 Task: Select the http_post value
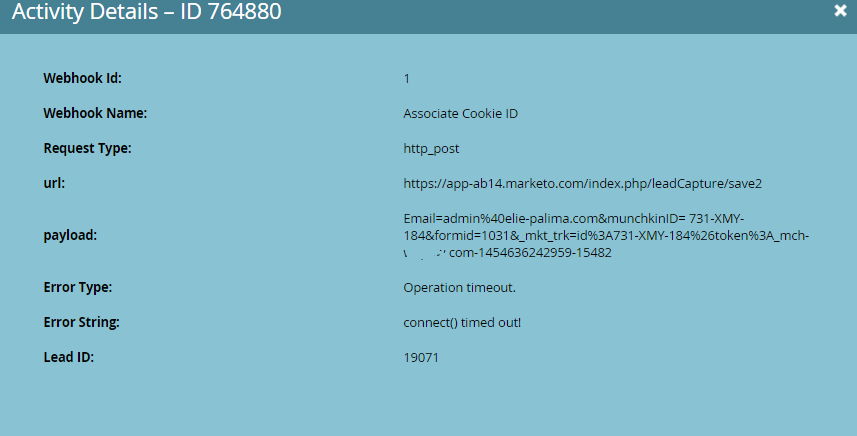pyautogui.click(x=431, y=149)
